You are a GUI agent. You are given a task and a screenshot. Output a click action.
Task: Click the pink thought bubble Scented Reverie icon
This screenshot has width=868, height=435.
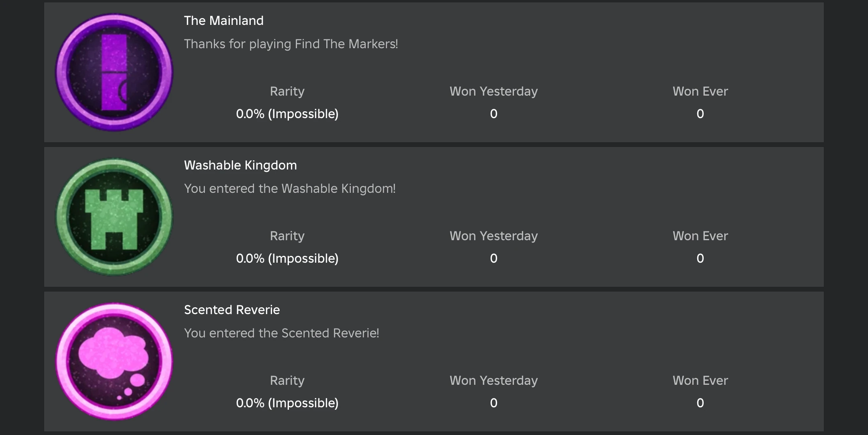[x=114, y=361]
